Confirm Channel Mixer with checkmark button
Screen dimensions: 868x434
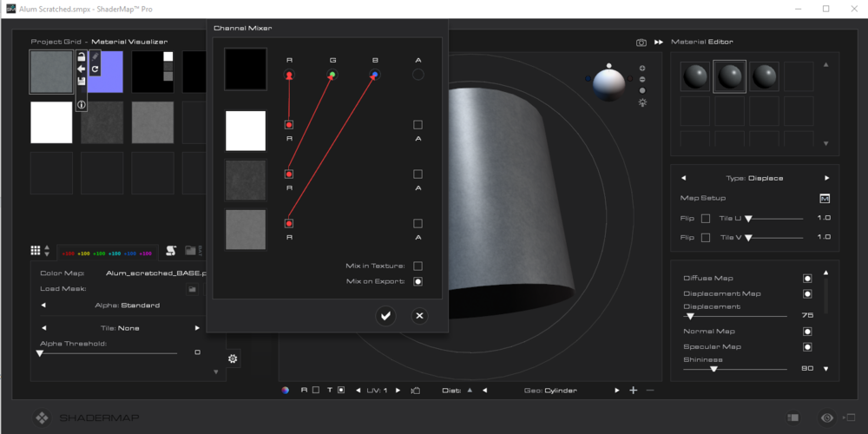pos(386,316)
